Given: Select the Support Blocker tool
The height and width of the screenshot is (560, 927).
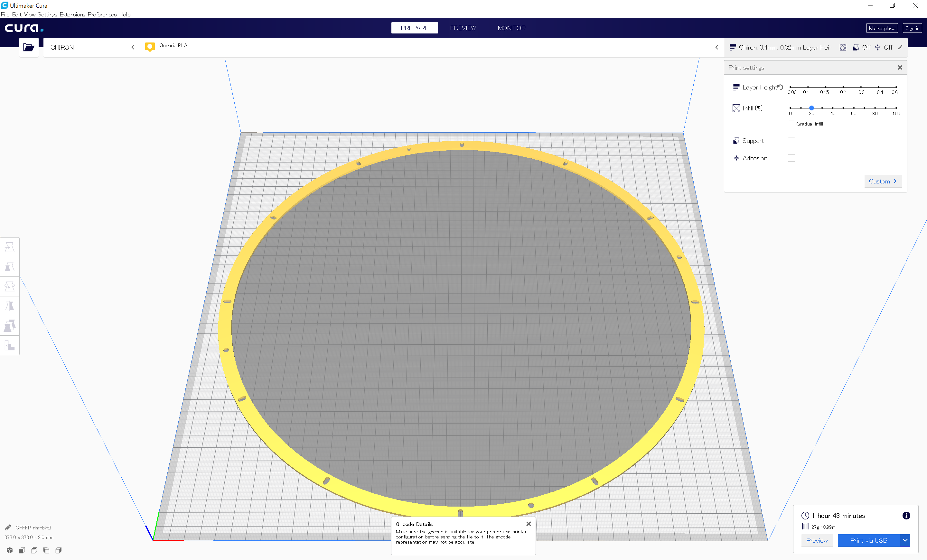Looking at the screenshot, I should pos(10,345).
